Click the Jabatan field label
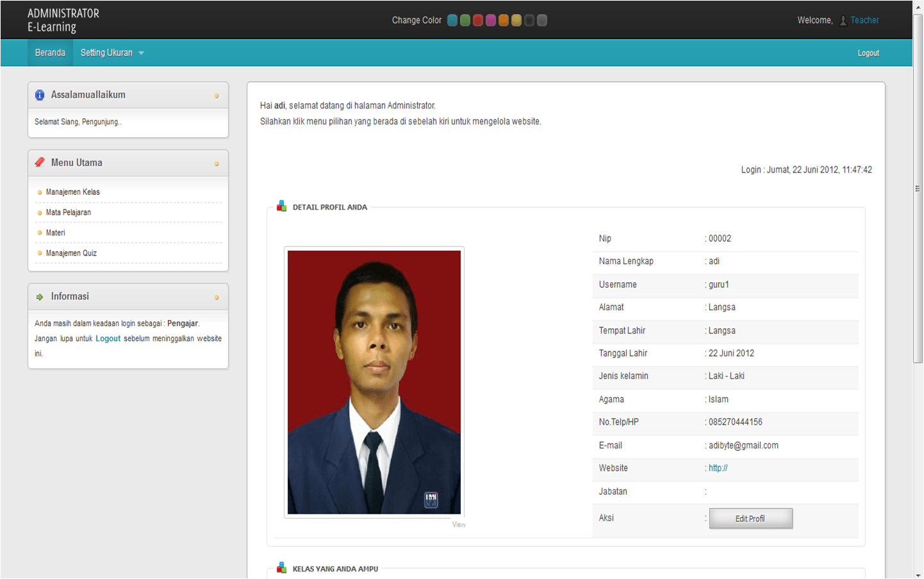Screen dimensions: 924x579 [x=613, y=492]
